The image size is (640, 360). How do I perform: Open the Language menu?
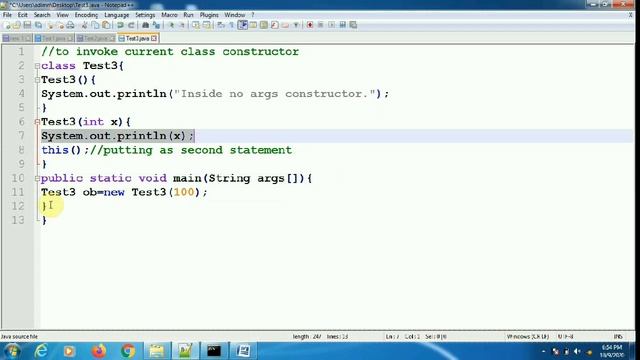point(116,15)
